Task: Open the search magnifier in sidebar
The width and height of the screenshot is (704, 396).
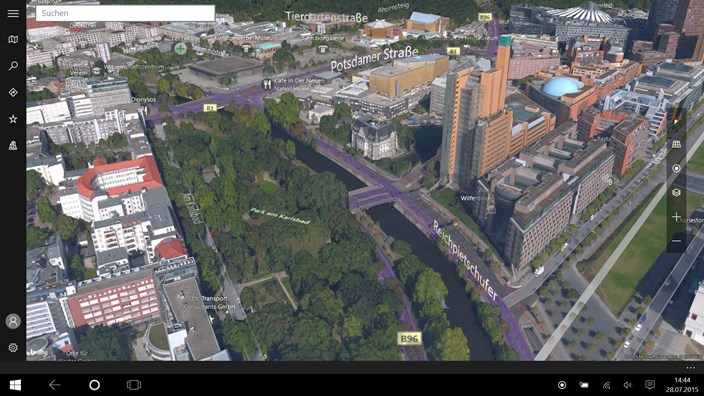Action: point(13,66)
